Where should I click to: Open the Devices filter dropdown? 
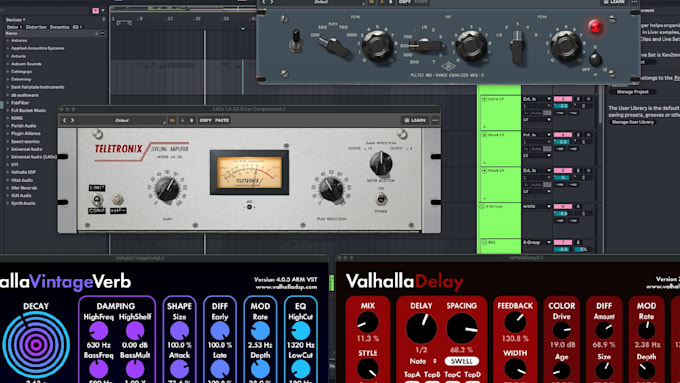pyautogui.click(x=15, y=20)
